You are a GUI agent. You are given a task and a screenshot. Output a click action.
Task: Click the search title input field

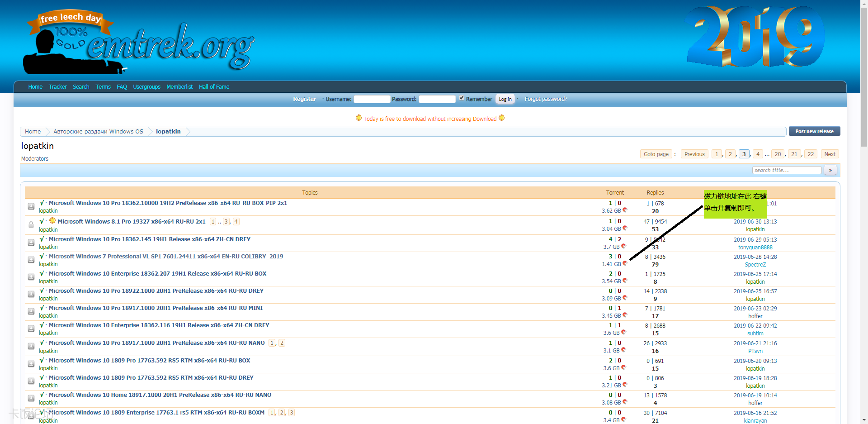point(787,170)
